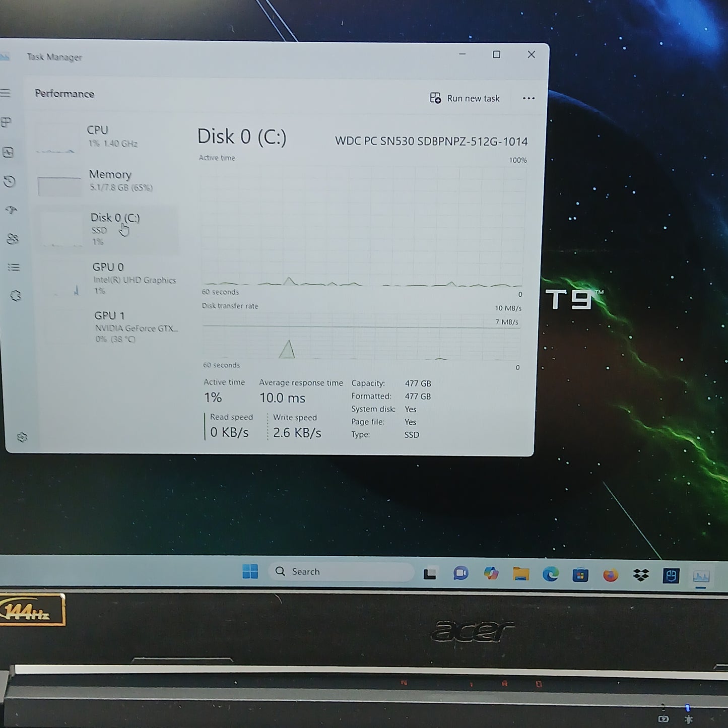Open Task Manager settings gear icon
The image size is (728, 728).
pyautogui.click(x=22, y=437)
